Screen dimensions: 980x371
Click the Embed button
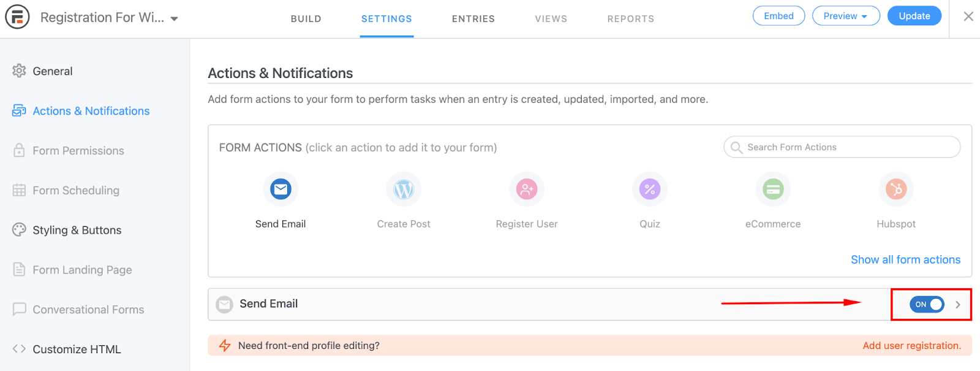(x=778, y=16)
